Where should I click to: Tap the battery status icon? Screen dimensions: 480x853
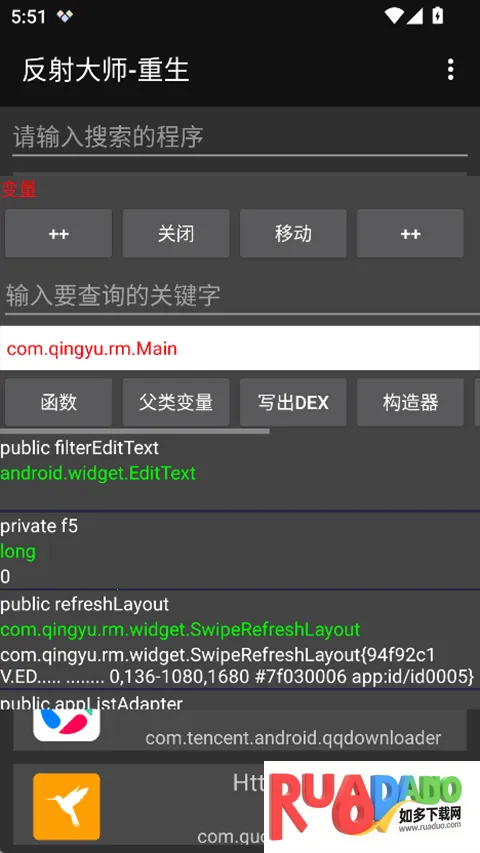(437, 16)
